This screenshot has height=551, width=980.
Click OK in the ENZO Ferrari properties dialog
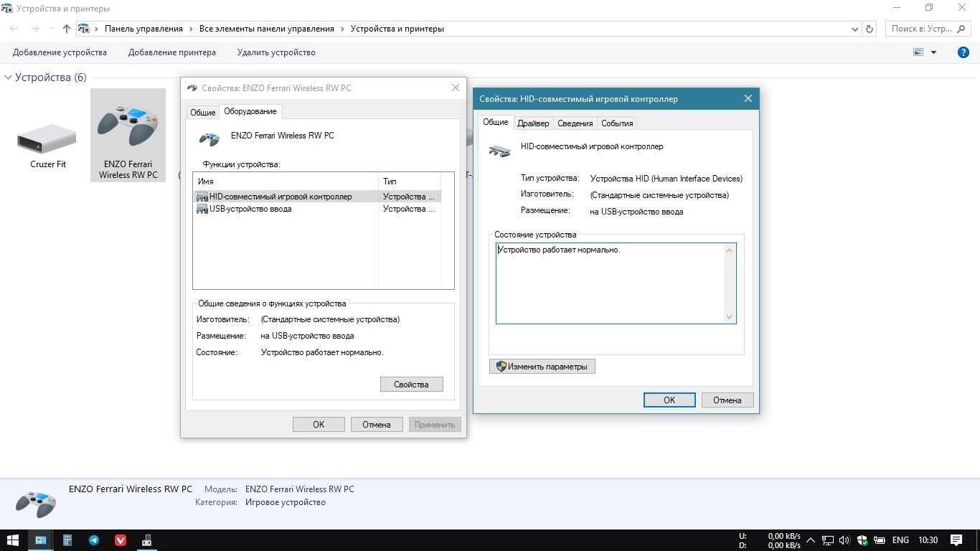click(319, 424)
